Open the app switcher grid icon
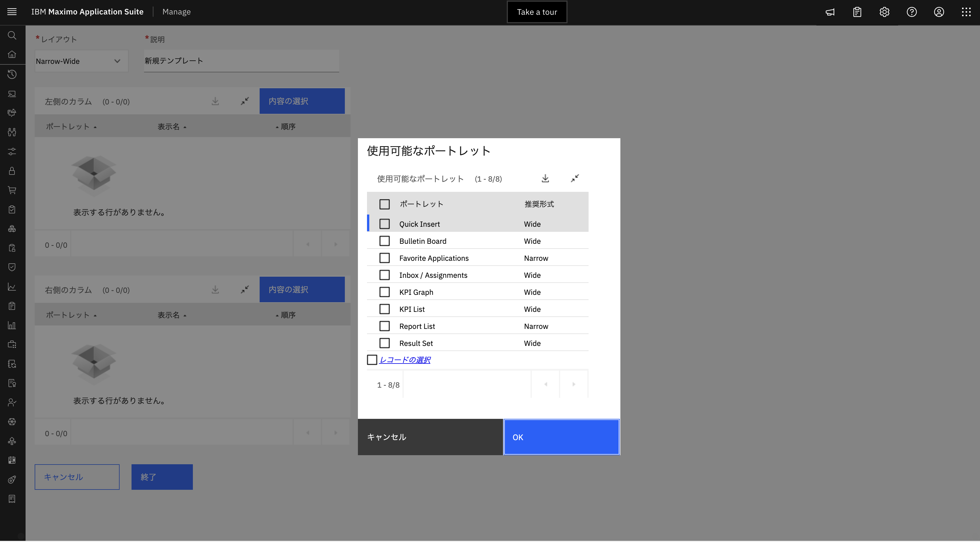 click(966, 12)
